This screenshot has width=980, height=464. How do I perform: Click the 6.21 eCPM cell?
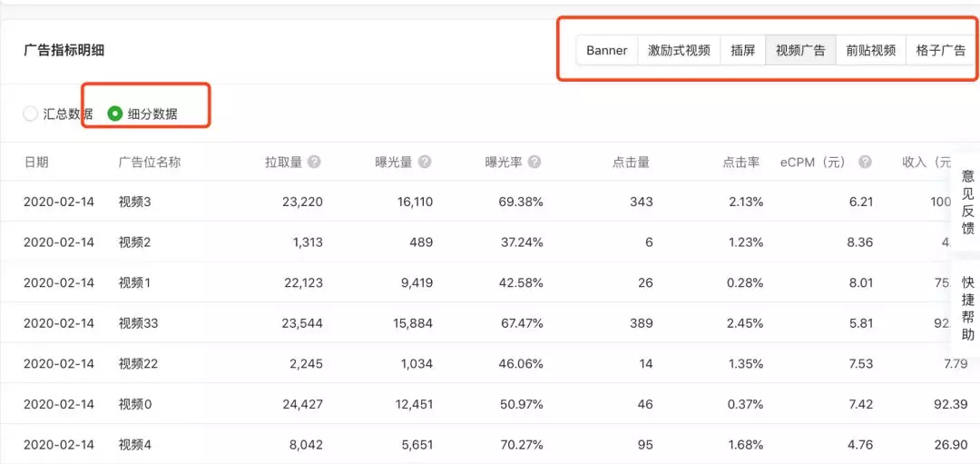coord(860,202)
